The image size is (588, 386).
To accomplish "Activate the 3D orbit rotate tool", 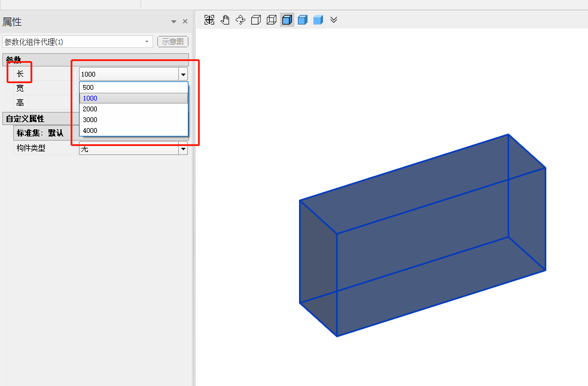I will 240,20.
